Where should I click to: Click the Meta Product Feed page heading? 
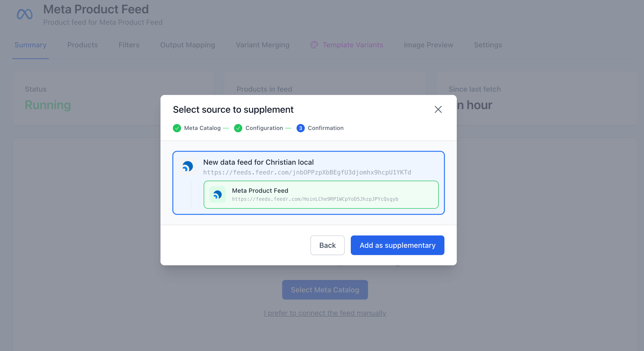point(96,9)
